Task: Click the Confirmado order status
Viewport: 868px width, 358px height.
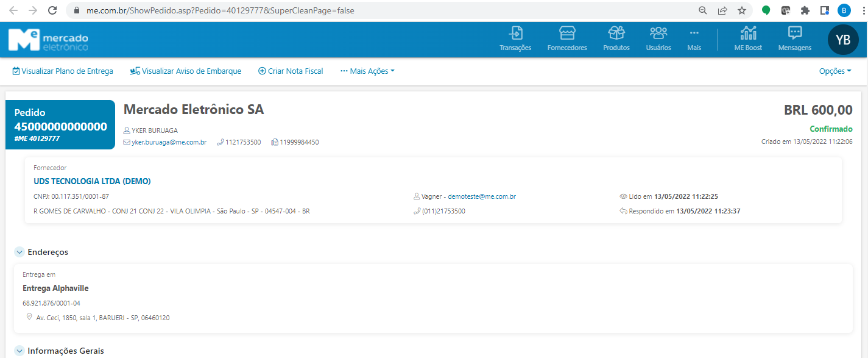Action: pyautogui.click(x=831, y=129)
